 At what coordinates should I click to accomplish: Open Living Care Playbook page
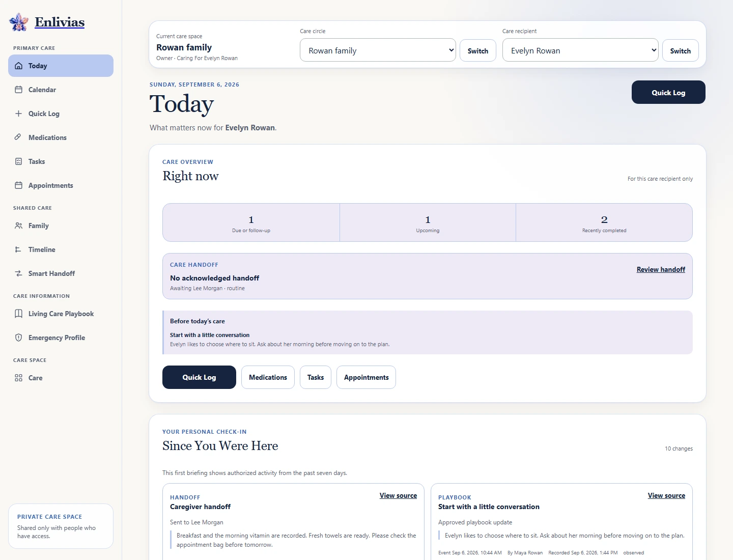61,314
